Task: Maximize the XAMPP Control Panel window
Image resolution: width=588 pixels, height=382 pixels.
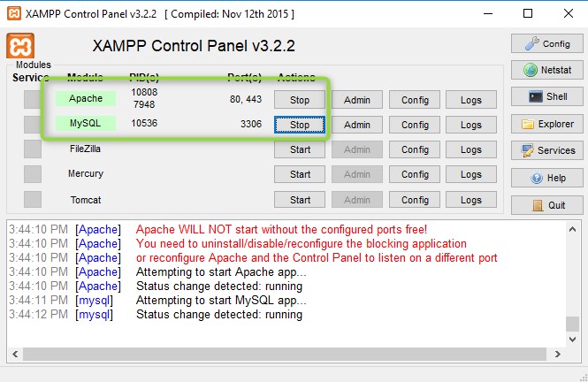Action: 528,14
